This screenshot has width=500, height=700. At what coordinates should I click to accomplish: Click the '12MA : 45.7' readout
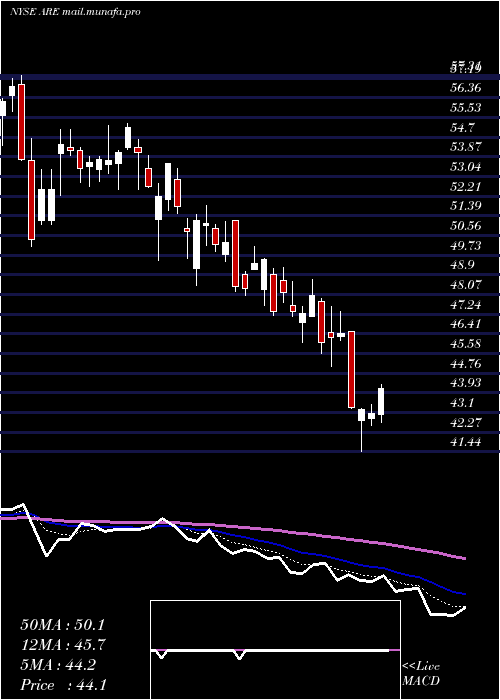(62, 645)
